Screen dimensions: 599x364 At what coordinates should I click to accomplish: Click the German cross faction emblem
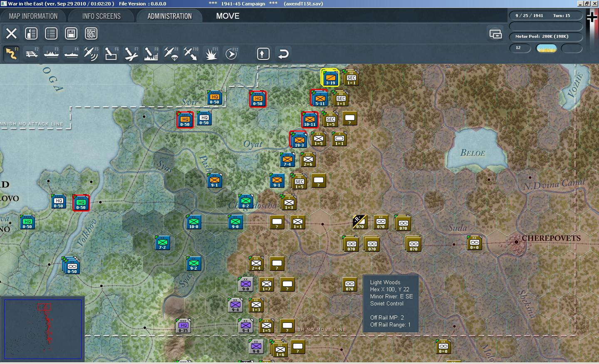592,17
